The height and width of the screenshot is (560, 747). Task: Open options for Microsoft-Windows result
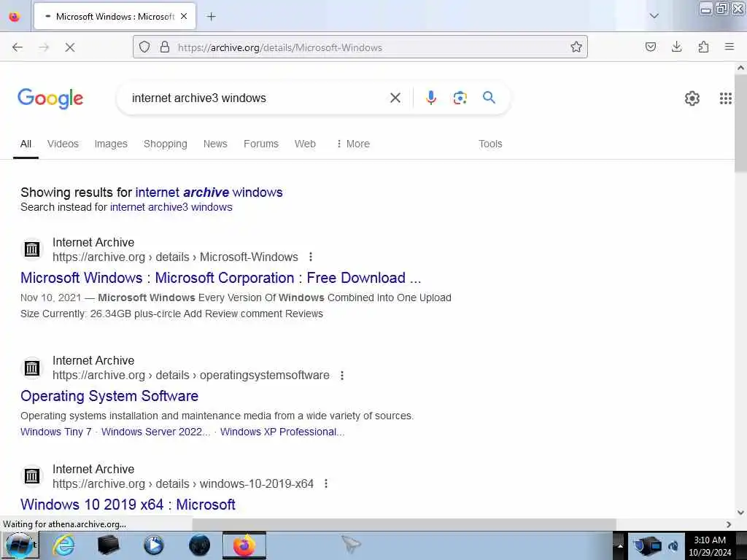(311, 257)
